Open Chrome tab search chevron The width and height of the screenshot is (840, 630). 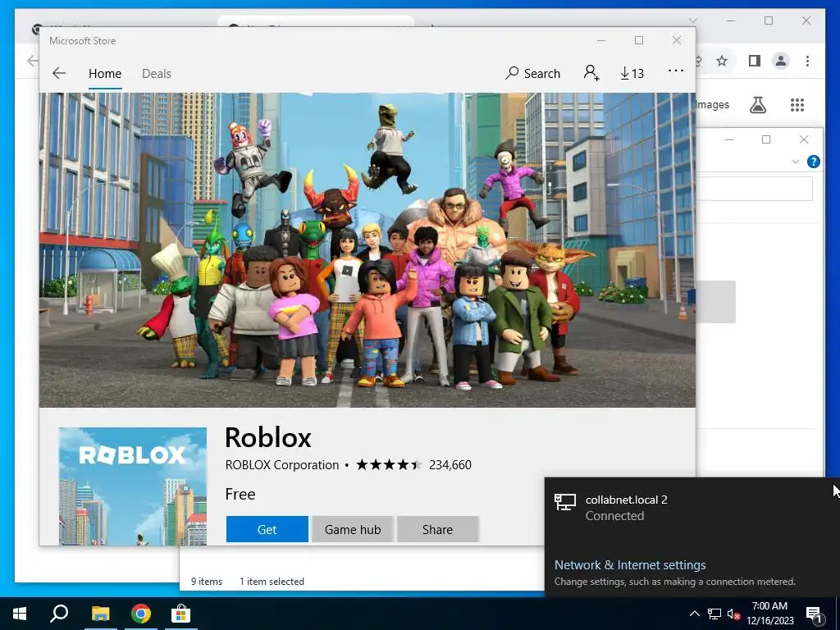[x=692, y=21]
